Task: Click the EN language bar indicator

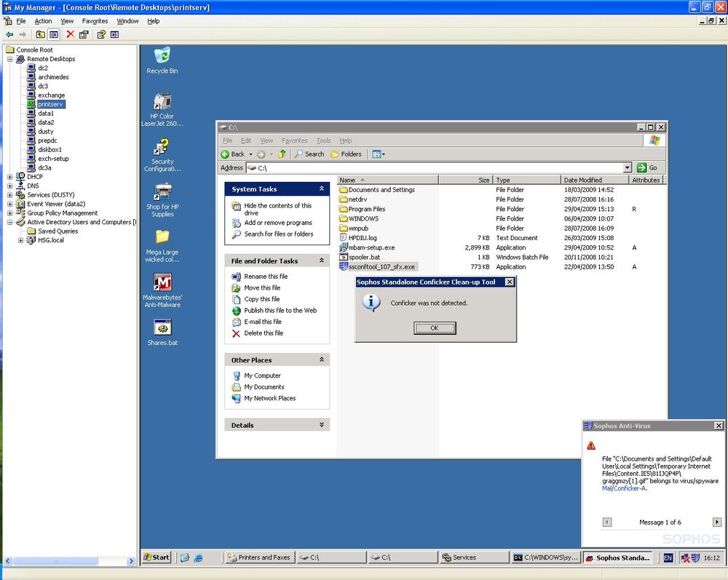Action: (668, 557)
